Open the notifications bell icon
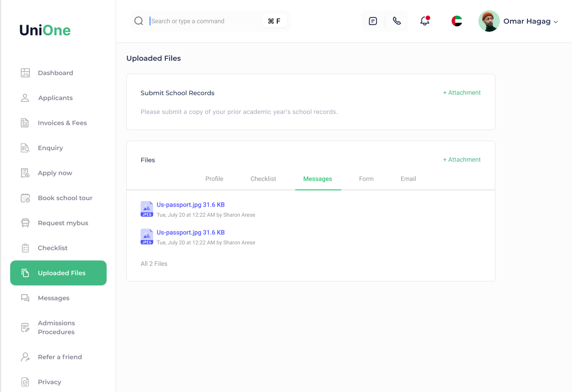572x392 pixels. [x=425, y=21]
